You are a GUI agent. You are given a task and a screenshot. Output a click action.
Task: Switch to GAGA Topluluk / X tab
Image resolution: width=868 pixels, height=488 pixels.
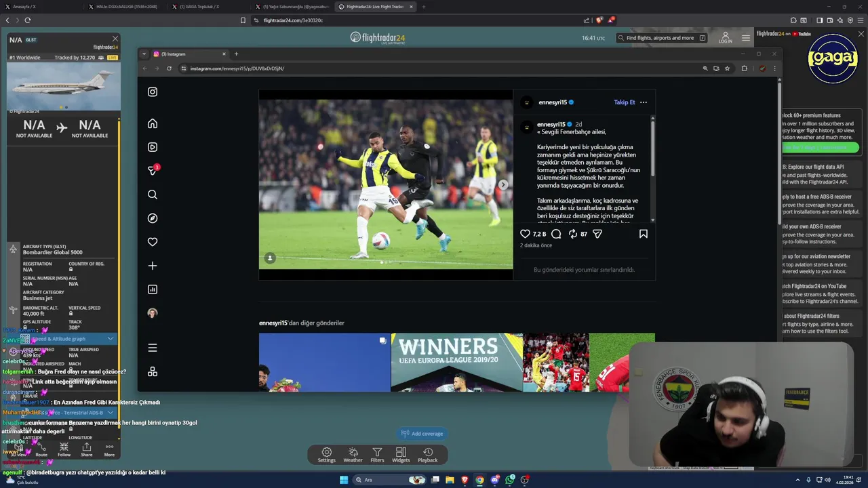pyautogui.click(x=208, y=7)
